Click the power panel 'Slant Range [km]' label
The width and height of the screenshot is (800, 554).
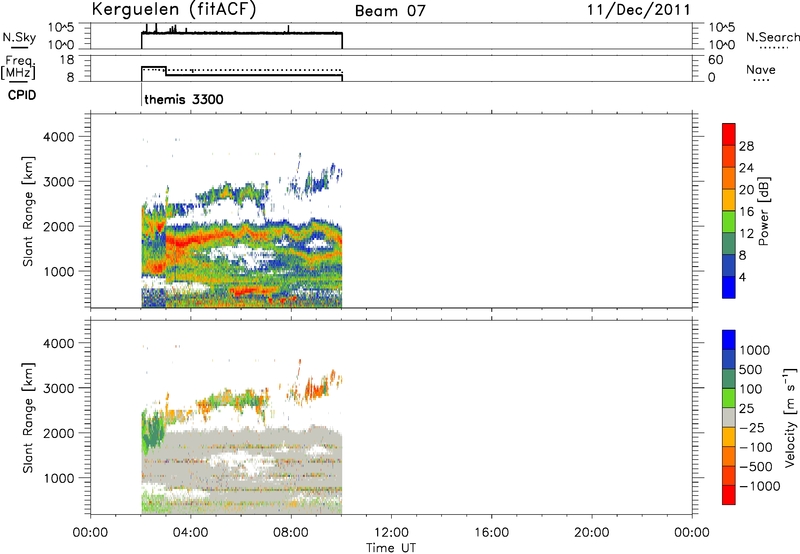28,211
